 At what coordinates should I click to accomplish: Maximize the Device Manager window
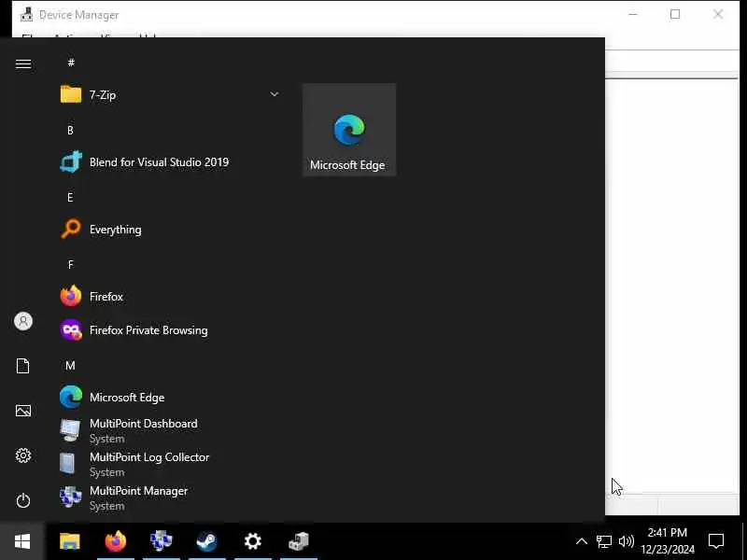[x=675, y=14]
